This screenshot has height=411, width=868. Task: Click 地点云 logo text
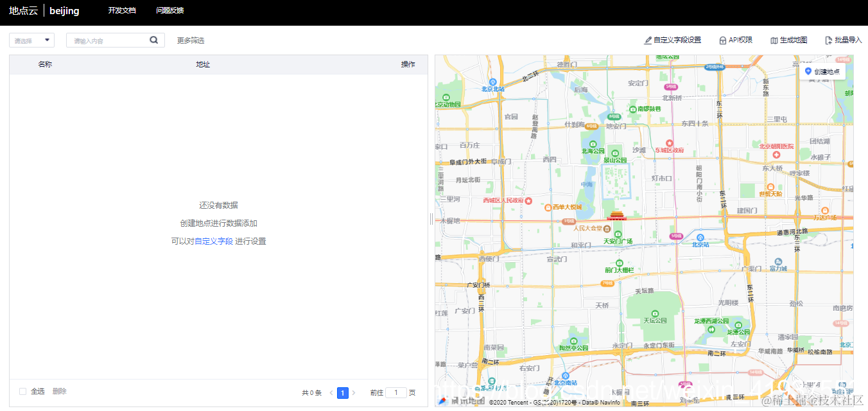point(23,11)
